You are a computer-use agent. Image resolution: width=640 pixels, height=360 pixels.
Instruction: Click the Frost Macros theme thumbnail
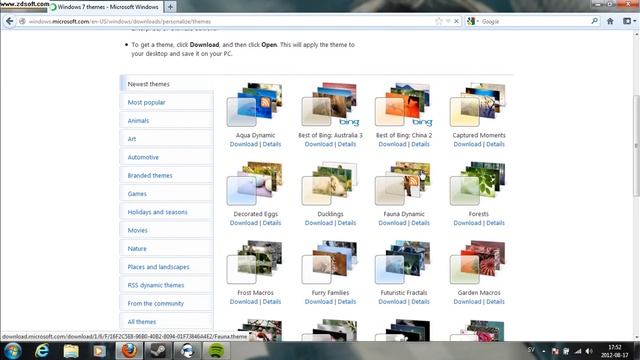click(x=255, y=262)
